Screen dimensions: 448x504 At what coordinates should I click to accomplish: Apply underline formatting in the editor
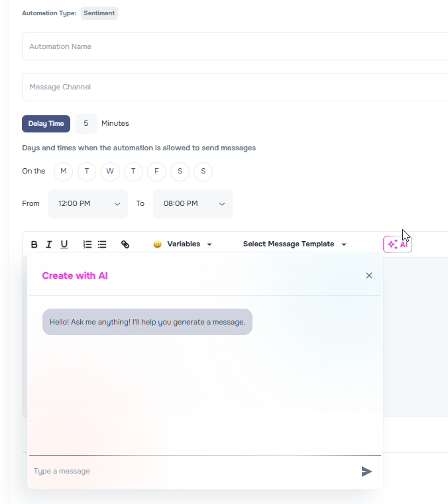tap(64, 244)
